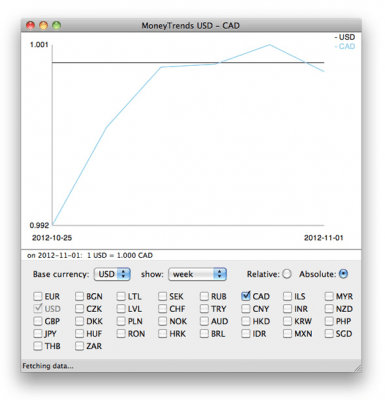The width and height of the screenshot is (385, 400).
Task: Open the show week period dropdown
Action: coord(197,274)
